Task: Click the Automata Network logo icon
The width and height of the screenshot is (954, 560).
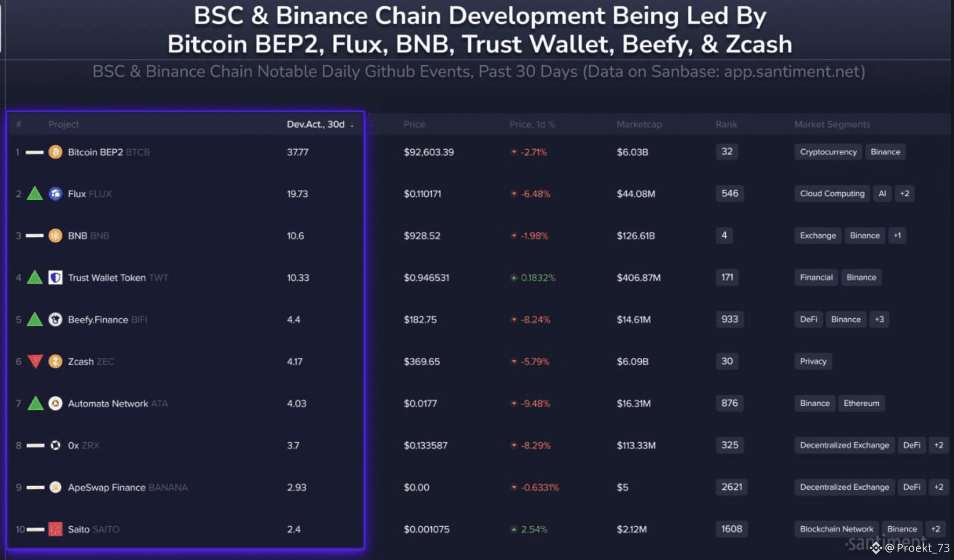Action: coord(56,404)
